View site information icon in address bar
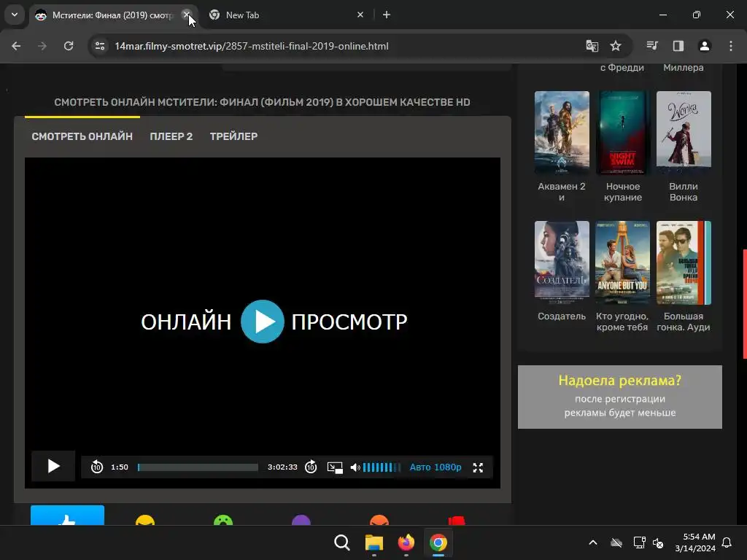Screen dimensions: 747x560 [100, 46]
